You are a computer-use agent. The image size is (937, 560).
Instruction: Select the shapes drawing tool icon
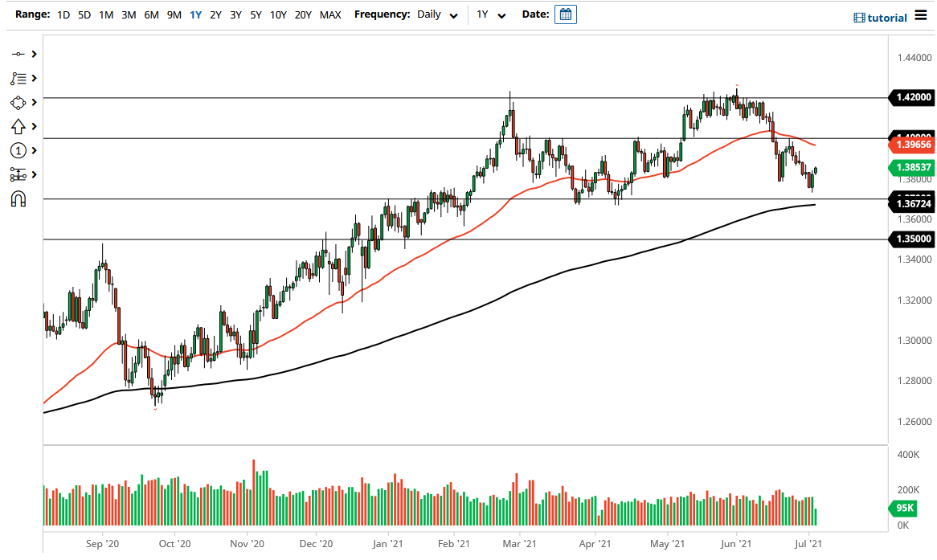18,103
